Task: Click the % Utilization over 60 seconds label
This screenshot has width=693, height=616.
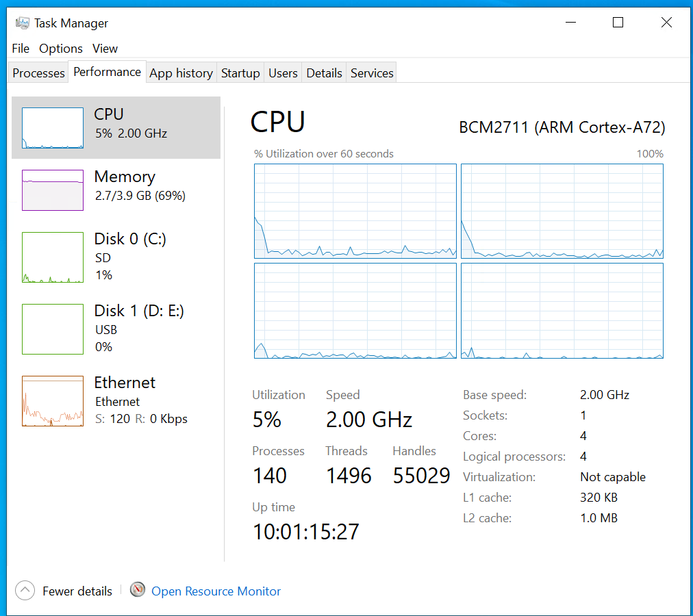Action: point(323,154)
